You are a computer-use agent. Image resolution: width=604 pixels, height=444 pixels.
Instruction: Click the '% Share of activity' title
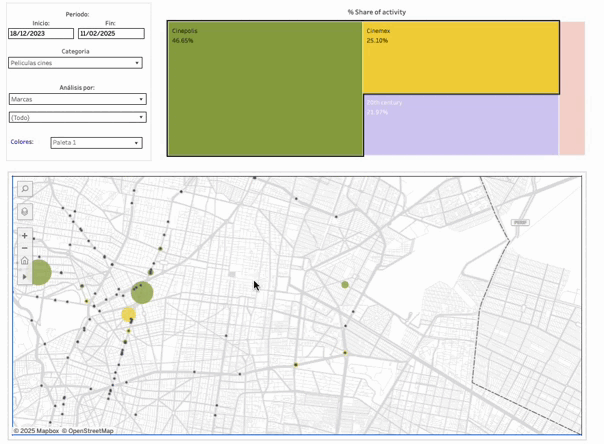click(x=376, y=12)
